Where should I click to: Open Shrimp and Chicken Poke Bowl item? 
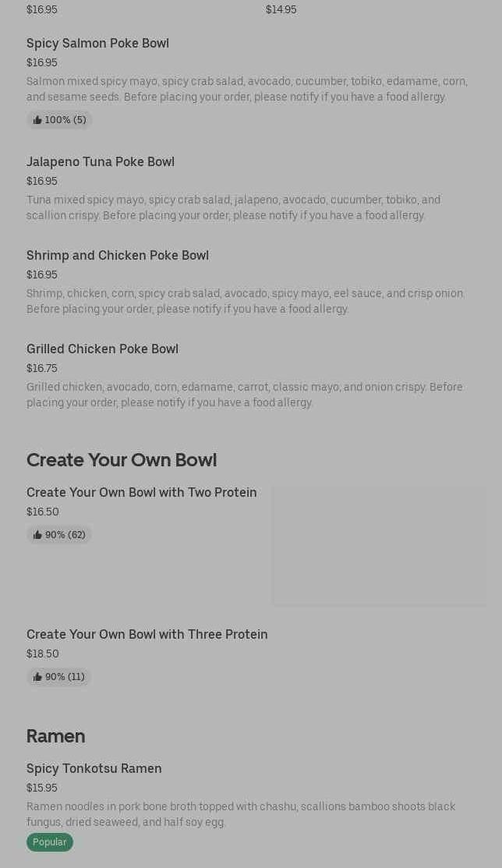click(118, 255)
